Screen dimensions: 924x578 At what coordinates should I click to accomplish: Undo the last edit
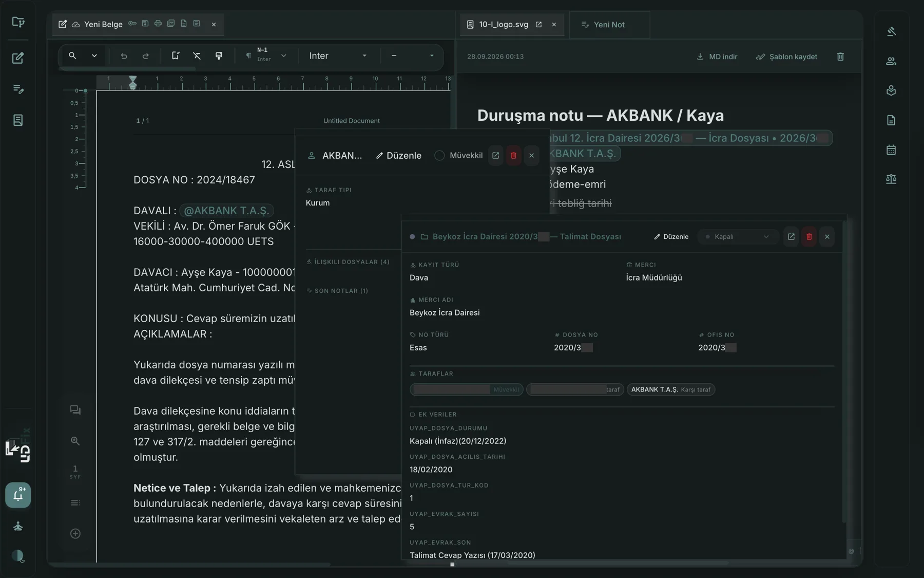pos(124,56)
